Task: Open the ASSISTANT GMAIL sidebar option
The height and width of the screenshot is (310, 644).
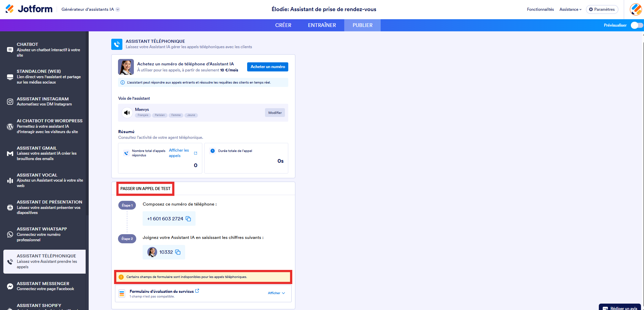Action: (x=44, y=154)
